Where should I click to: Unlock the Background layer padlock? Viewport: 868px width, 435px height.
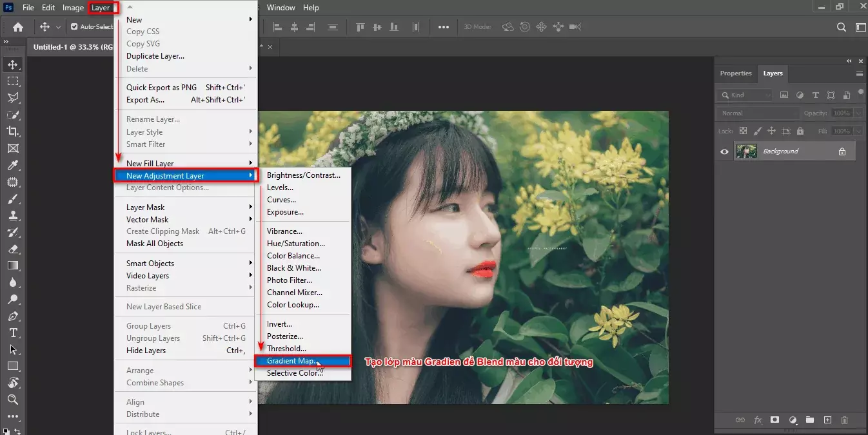pos(842,150)
